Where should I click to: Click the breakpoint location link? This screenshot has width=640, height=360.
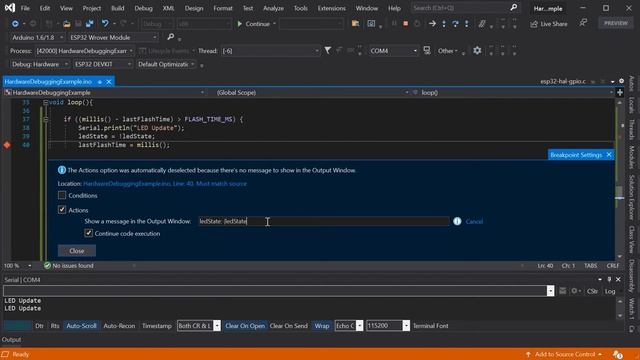click(165, 184)
